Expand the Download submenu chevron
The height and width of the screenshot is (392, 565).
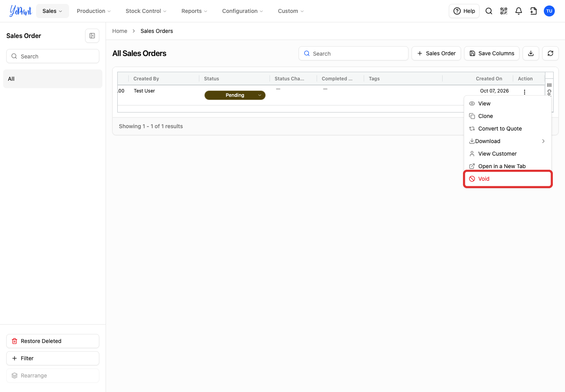(543, 141)
